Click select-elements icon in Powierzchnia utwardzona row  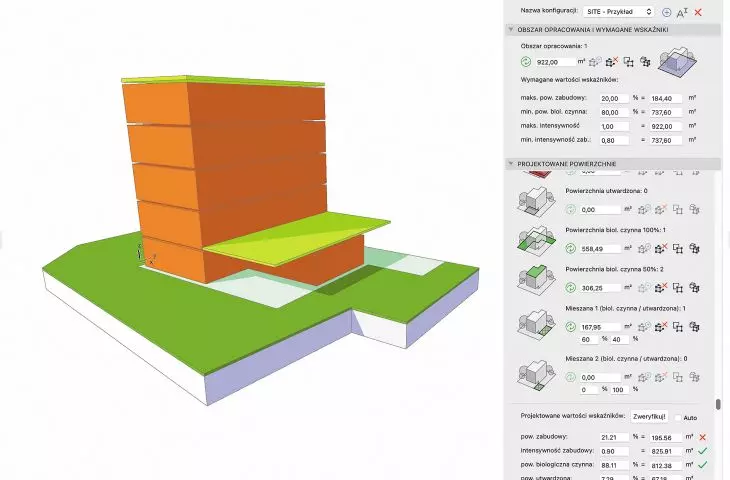click(678, 210)
